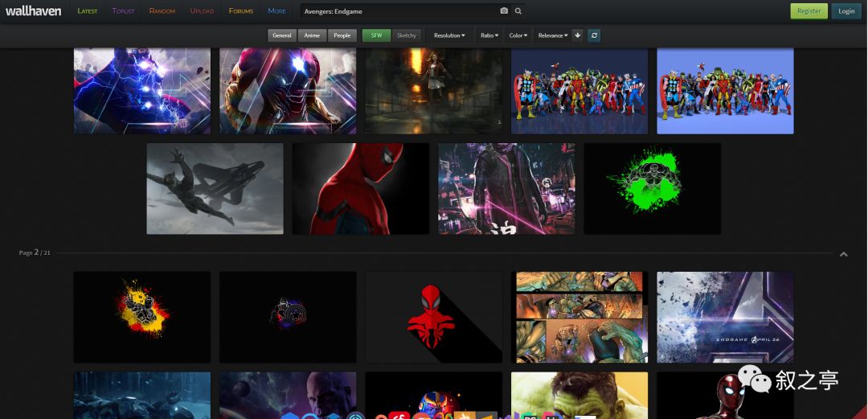Click the Page 2 / 21 label
This screenshot has height=419, width=868.
[35, 253]
